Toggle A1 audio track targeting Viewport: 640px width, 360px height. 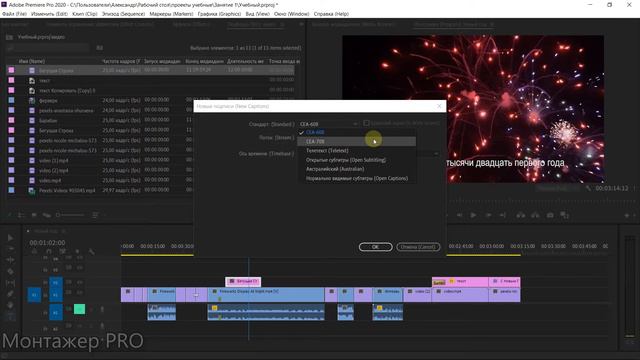tap(56, 312)
